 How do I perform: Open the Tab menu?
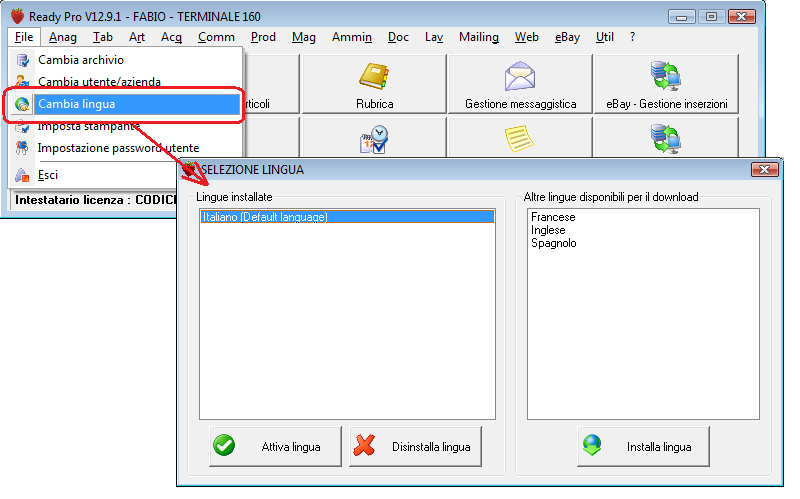[x=103, y=37]
